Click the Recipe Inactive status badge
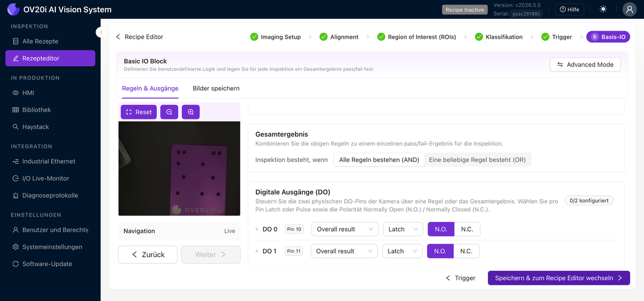The width and height of the screenshot is (644, 301). click(465, 10)
